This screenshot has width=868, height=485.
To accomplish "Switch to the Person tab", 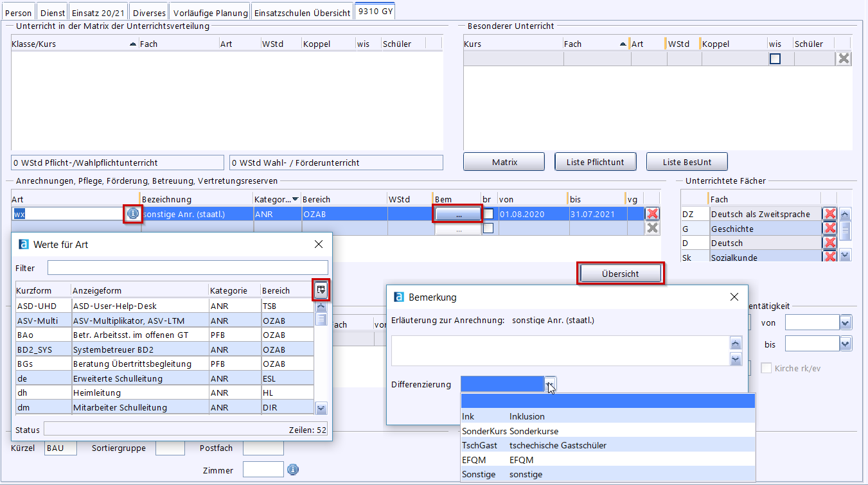I will click(x=18, y=13).
